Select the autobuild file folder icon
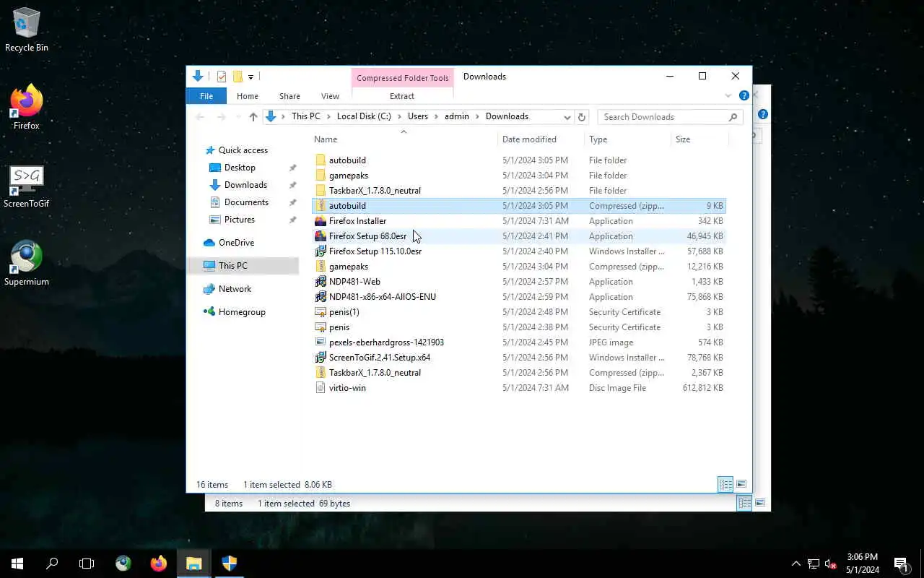 (321, 160)
